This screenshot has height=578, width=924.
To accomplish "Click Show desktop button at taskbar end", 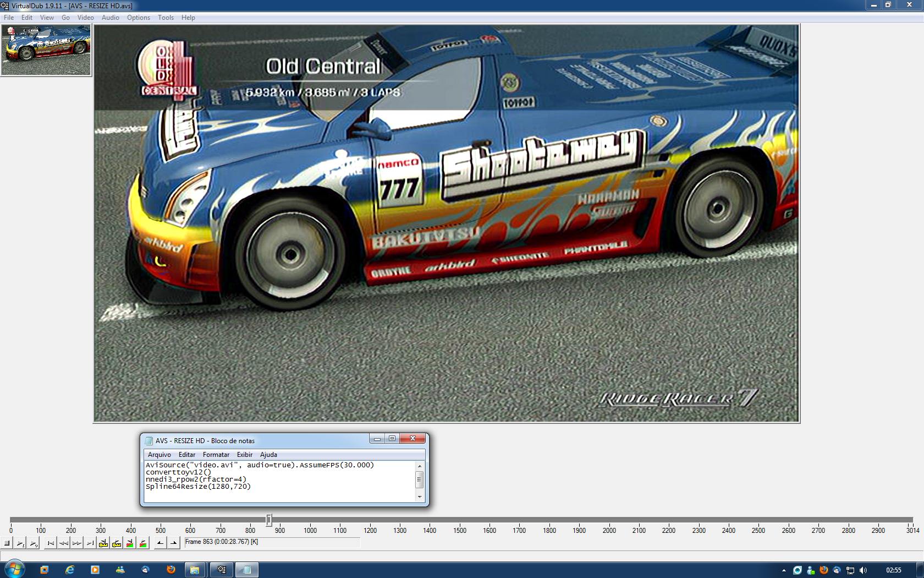I will click(x=920, y=570).
